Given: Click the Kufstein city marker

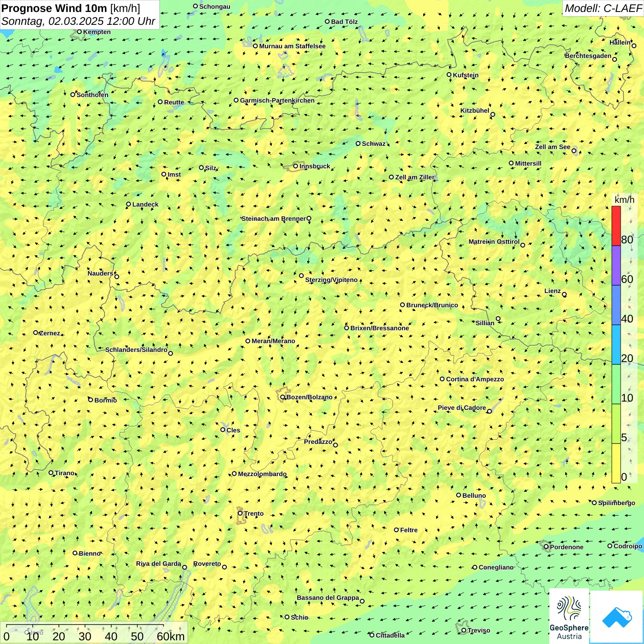Looking at the screenshot, I should 449,75.
